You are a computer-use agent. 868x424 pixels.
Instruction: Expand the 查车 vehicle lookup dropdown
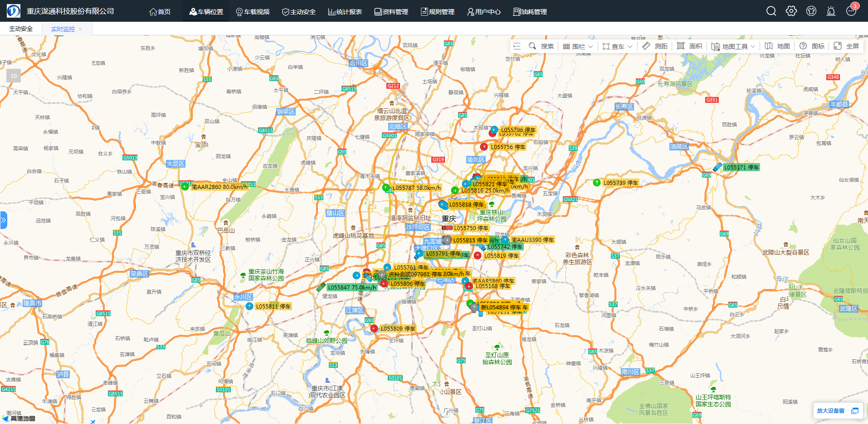617,46
